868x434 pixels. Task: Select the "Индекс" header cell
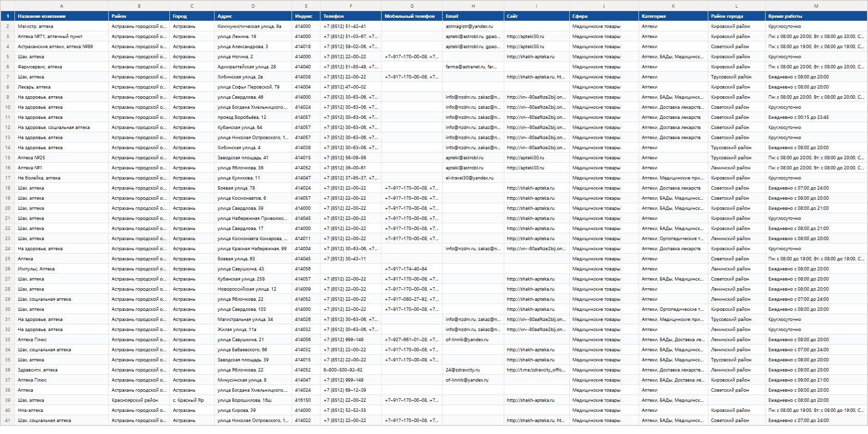click(x=306, y=16)
